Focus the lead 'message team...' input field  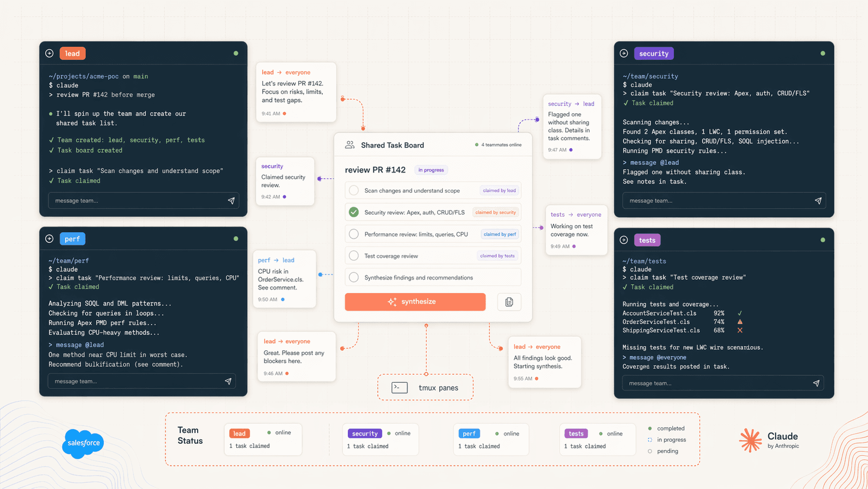[x=135, y=201]
